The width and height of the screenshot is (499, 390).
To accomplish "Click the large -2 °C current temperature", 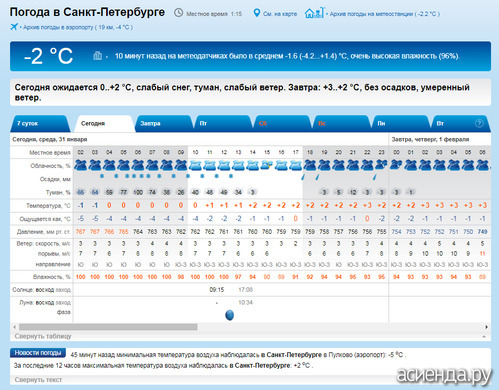I will point(48,56).
